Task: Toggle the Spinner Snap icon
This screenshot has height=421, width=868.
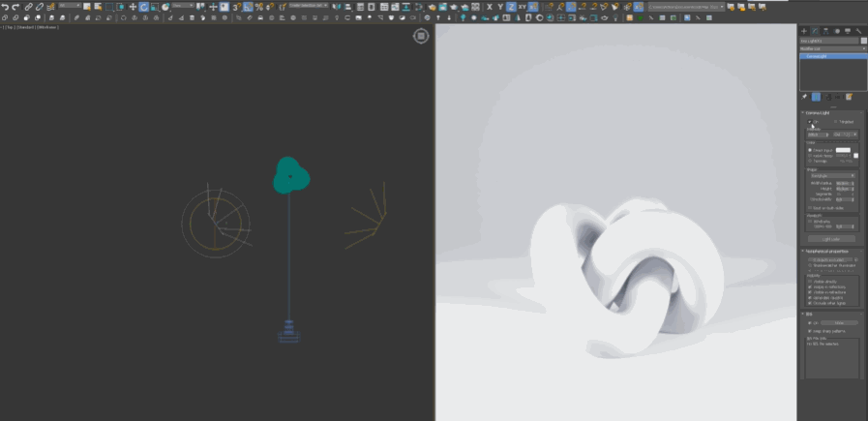Action: tap(270, 7)
